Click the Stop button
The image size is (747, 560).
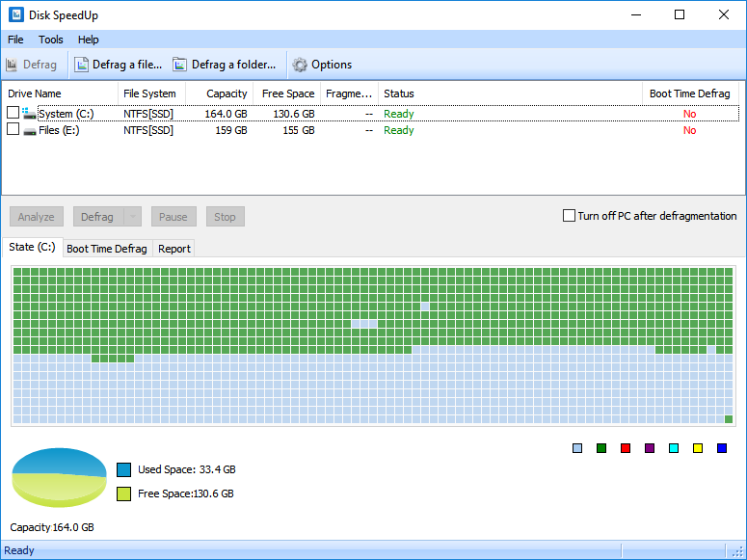point(225,217)
